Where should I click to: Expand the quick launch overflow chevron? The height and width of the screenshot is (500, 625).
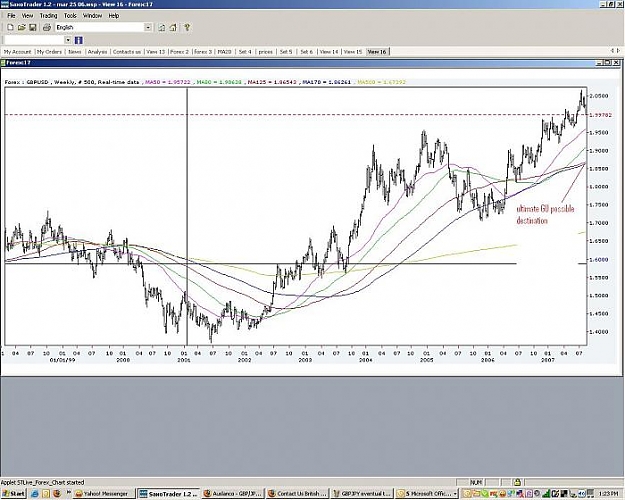tap(69, 492)
